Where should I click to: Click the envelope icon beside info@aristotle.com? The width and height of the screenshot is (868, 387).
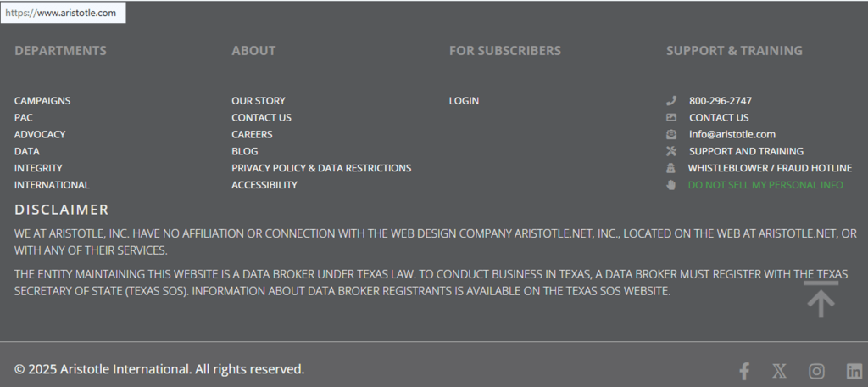click(671, 134)
